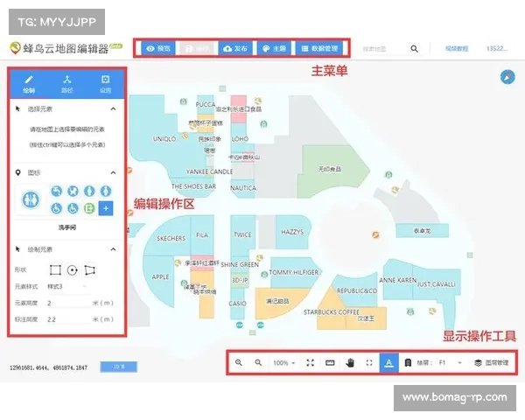Add new icon with blue plus button

coord(105,208)
